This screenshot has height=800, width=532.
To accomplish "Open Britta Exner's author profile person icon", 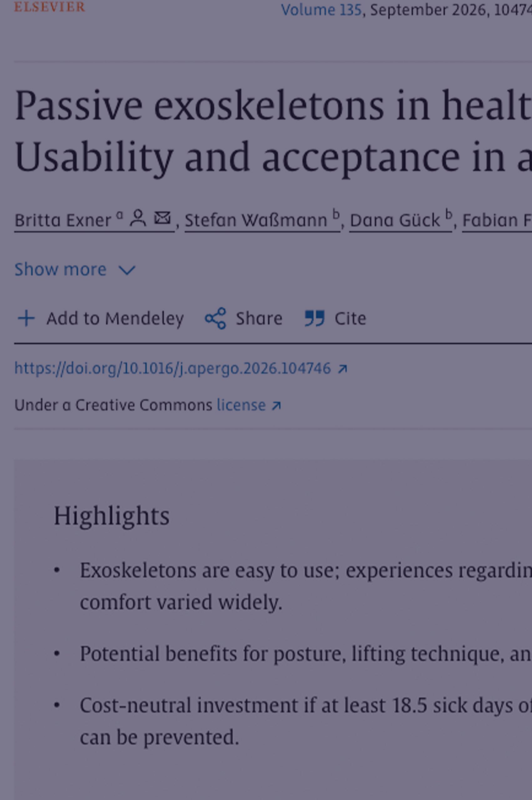I will click(138, 218).
